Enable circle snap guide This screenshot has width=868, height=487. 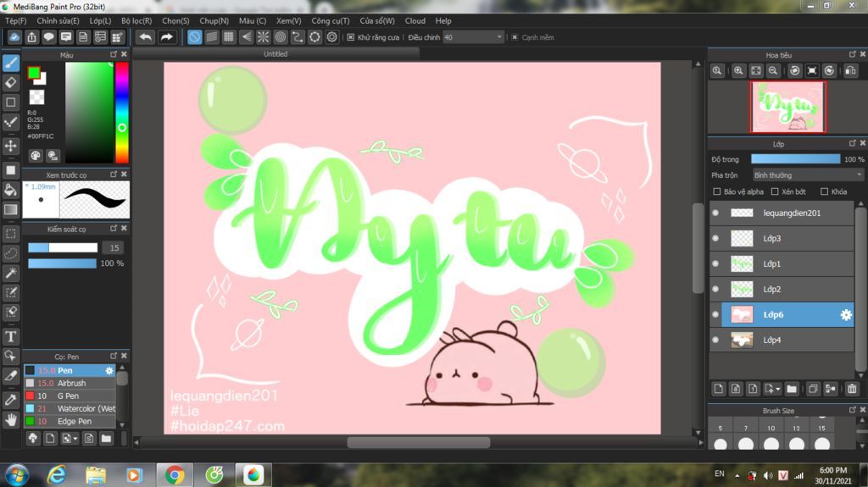click(x=280, y=37)
